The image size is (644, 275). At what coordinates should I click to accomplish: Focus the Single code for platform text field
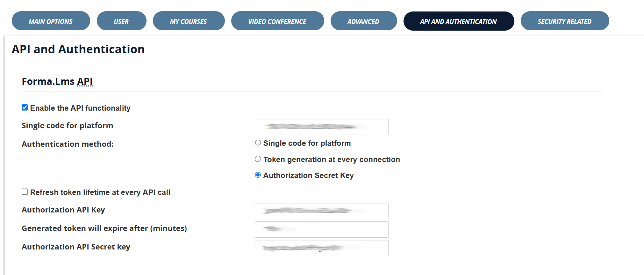click(x=321, y=127)
